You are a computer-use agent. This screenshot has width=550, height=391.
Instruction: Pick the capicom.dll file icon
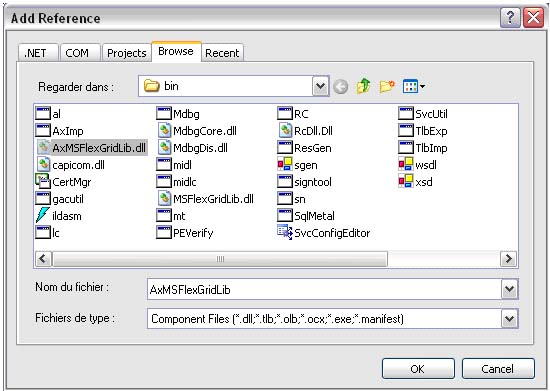pos(43,164)
